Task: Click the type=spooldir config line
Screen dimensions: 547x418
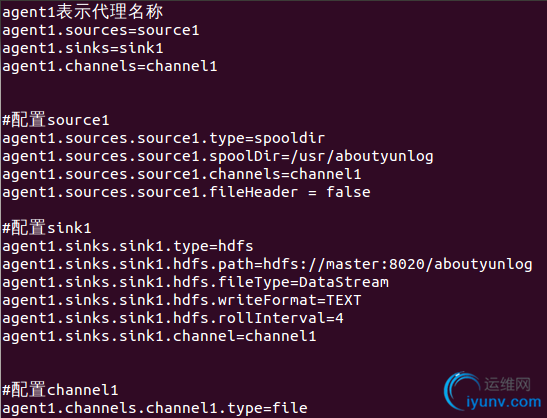Action: pos(164,139)
